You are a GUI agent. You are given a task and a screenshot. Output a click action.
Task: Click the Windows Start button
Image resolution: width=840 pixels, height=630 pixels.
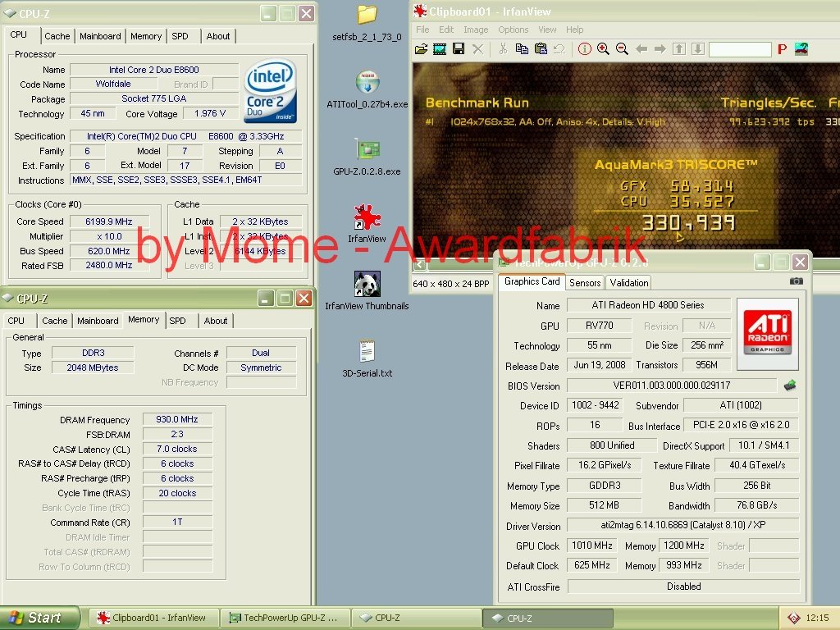(39, 618)
